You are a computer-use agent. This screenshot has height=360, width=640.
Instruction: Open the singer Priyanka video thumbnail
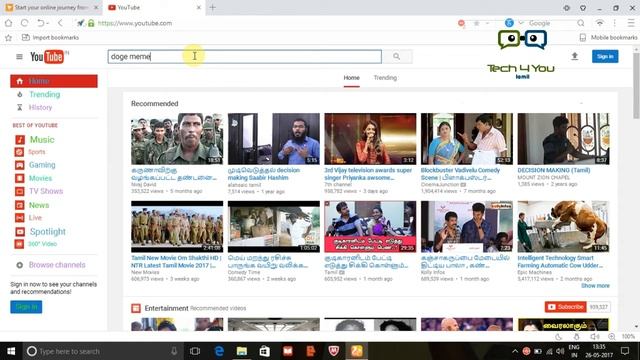tap(370, 139)
